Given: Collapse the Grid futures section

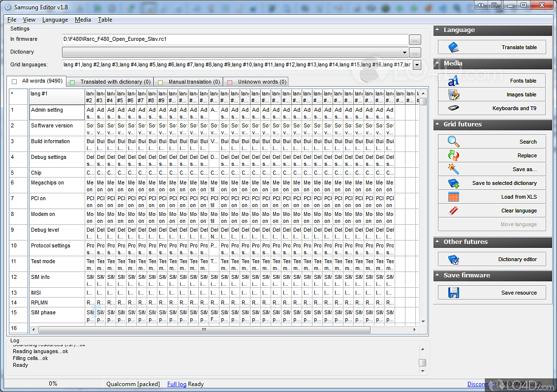Looking at the screenshot, I should point(437,124).
